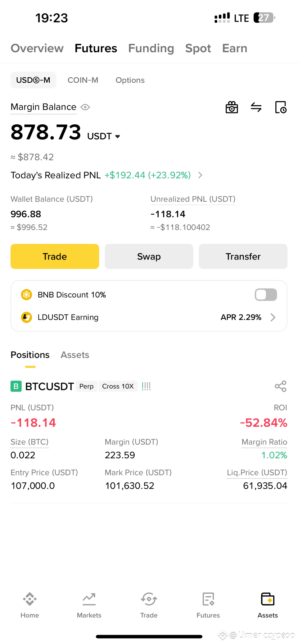Screen dimensions: 298x644
Task: Go to Home in bottom navigation
Action: [30, 606]
